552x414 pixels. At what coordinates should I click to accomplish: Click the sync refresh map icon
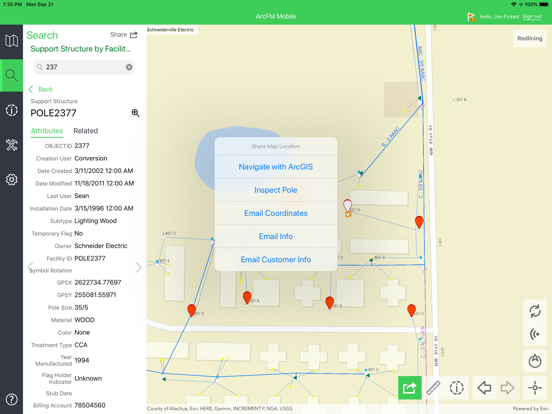click(535, 311)
